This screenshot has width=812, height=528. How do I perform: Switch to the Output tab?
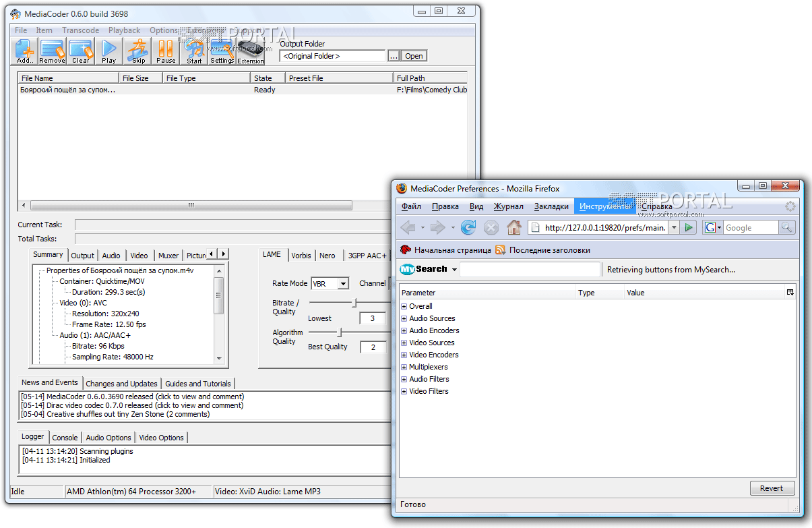82,256
